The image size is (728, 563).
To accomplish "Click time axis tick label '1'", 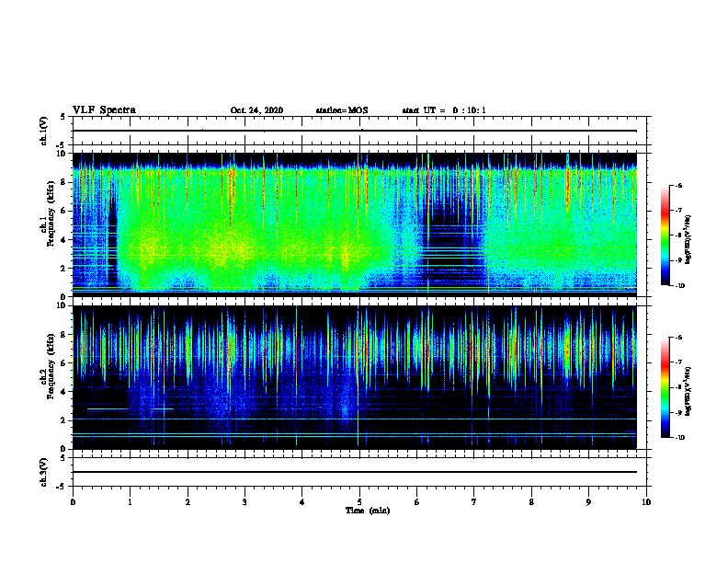I will (130, 502).
